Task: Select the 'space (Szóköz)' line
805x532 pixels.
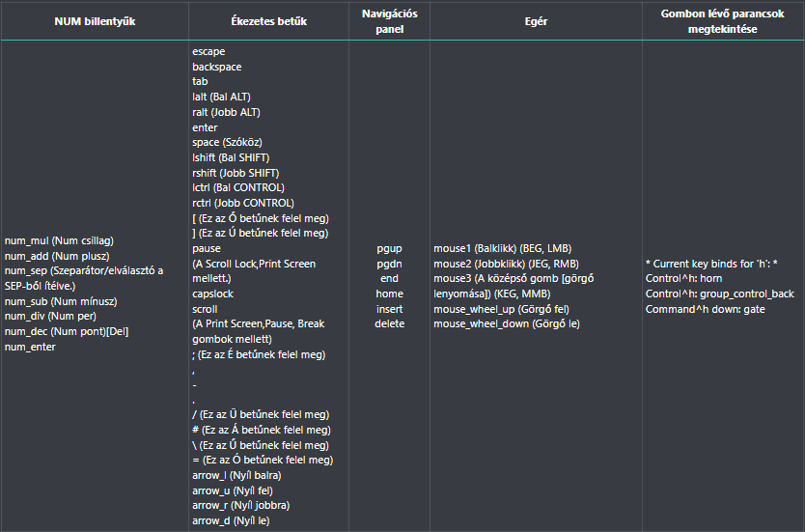Action: point(228,143)
